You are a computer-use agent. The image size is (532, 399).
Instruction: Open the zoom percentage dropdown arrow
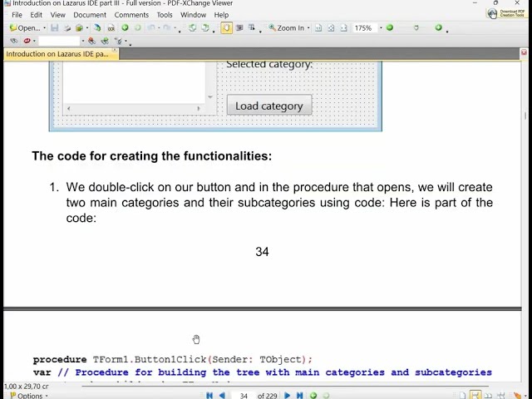pyautogui.click(x=381, y=27)
